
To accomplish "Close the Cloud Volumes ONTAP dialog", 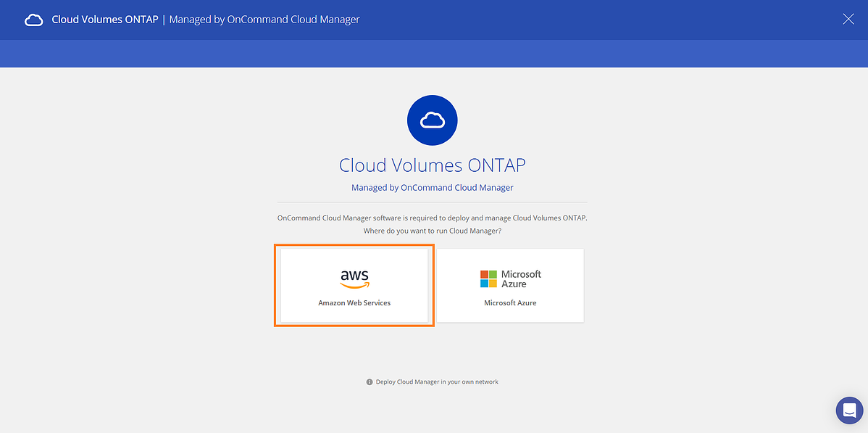I will 848,20.
